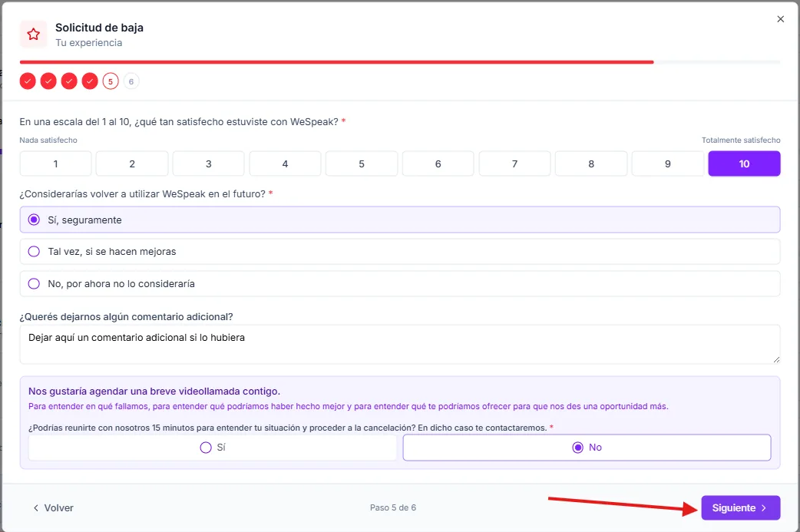Click the star icon beside Solicitud de baja
The width and height of the screenshot is (800, 532).
click(x=33, y=35)
